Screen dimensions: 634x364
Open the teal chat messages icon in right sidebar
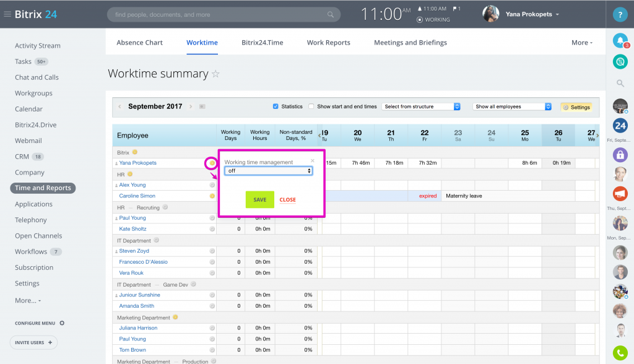tap(620, 61)
